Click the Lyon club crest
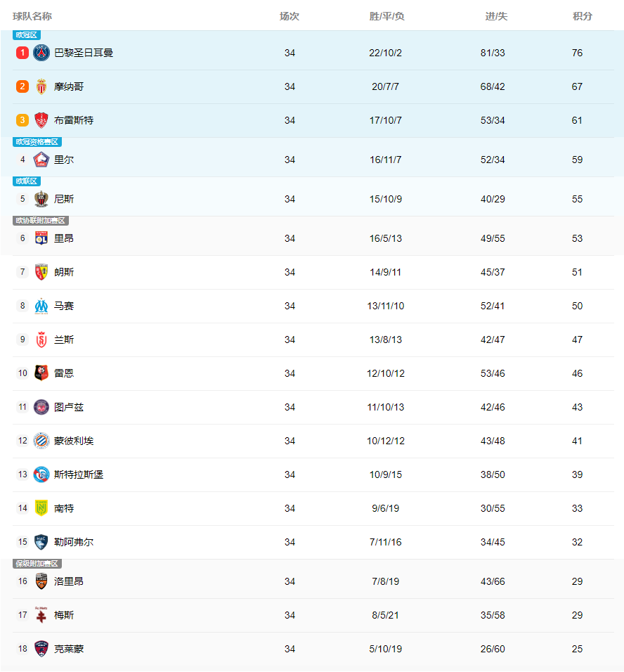 click(41, 238)
